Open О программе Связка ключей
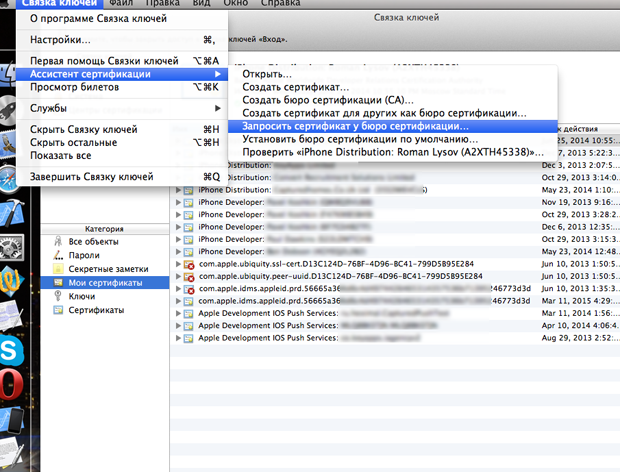Image resolution: width=620 pixels, height=472 pixels. pos(122,19)
